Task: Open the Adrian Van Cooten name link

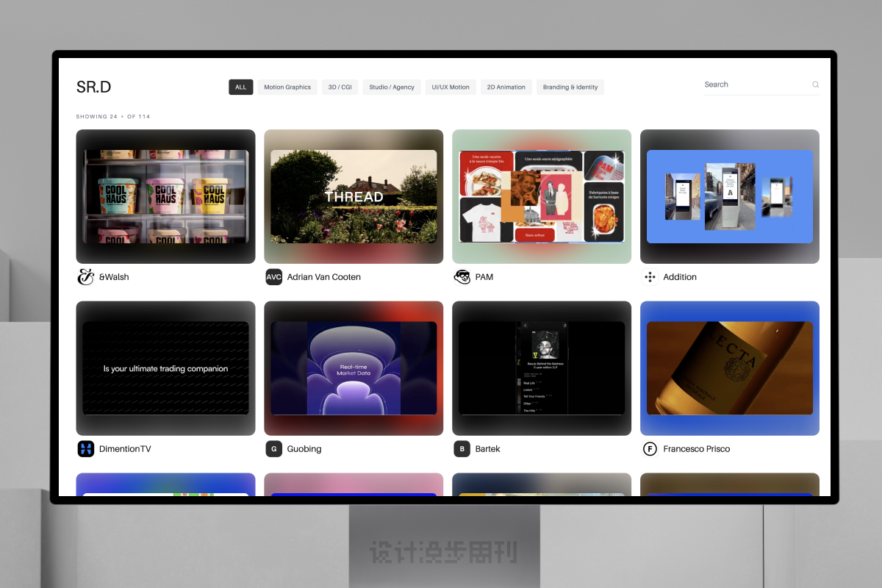Action: (324, 277)
